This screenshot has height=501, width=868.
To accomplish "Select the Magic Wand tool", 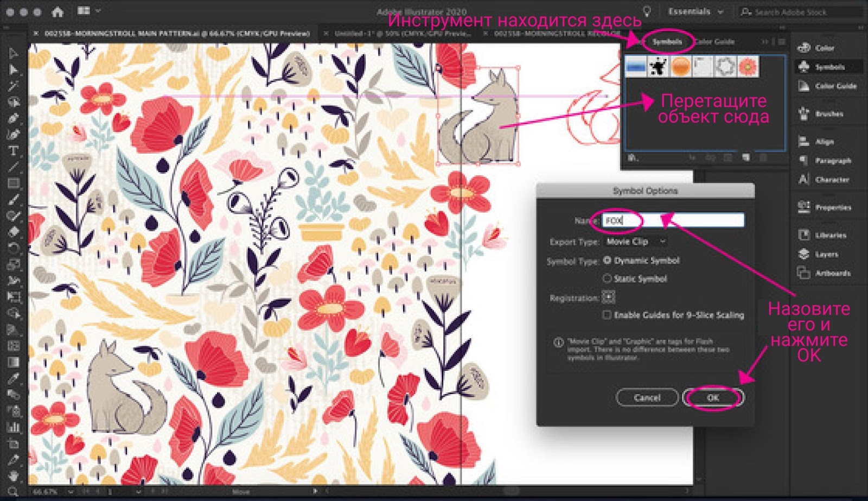I will [14, 86].
